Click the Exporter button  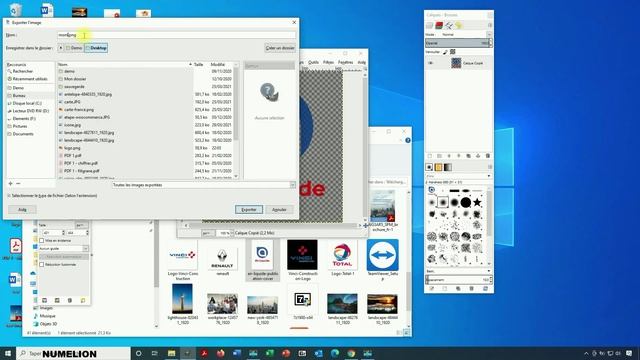(249, 209)
